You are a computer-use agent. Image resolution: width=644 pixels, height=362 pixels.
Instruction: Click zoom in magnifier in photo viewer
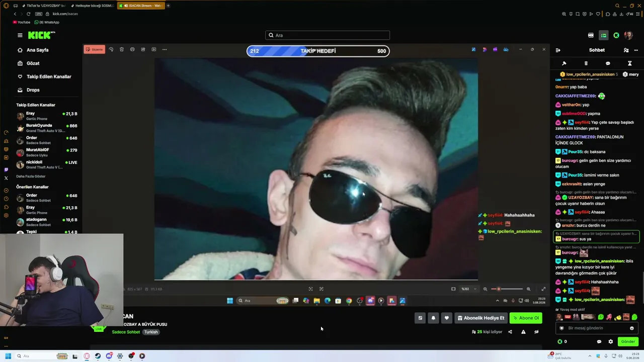tap(528, 289)
